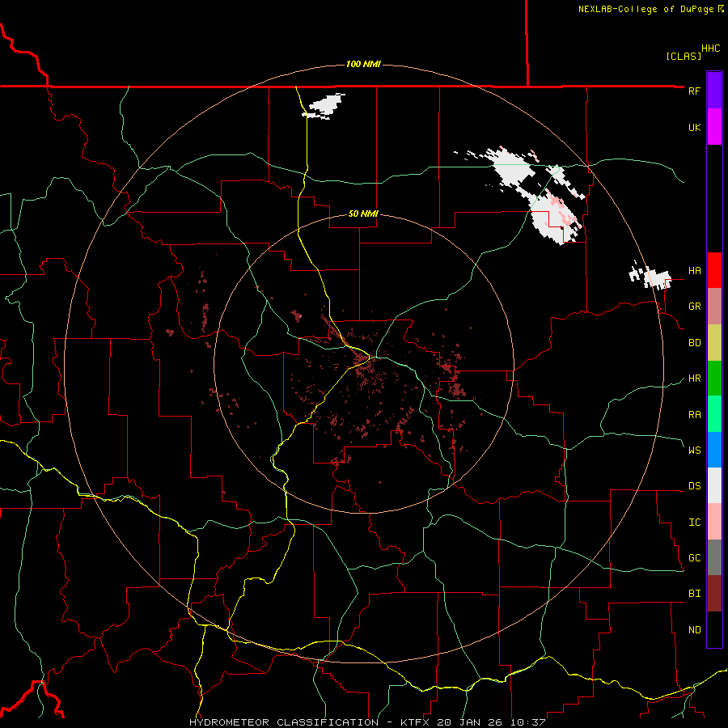Select the light pink IC swatch
This screenshot has width=728, height=728.
click(714, 522)
